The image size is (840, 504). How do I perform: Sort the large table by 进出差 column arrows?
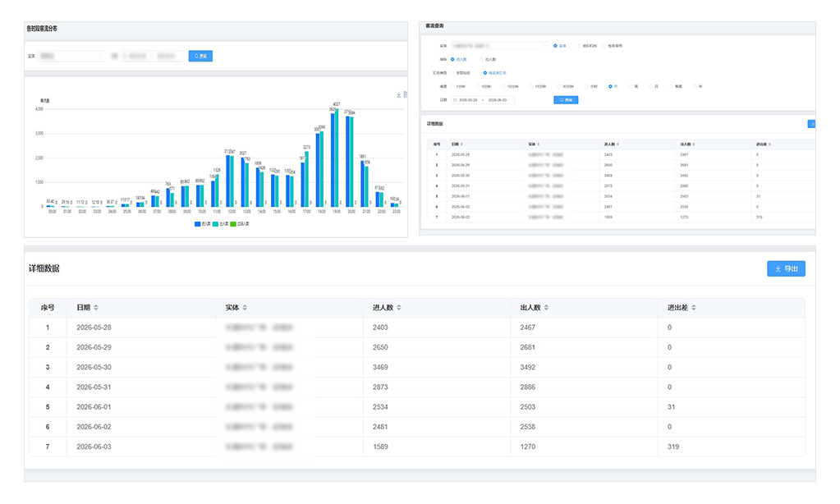pos(694,308)
